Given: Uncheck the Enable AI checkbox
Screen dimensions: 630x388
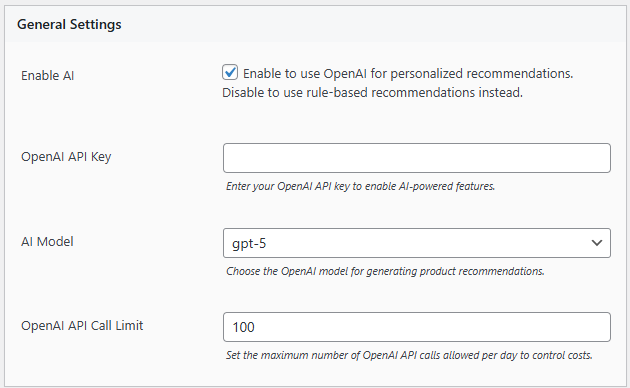Looking at the screenshot, I should coord(230,73).
